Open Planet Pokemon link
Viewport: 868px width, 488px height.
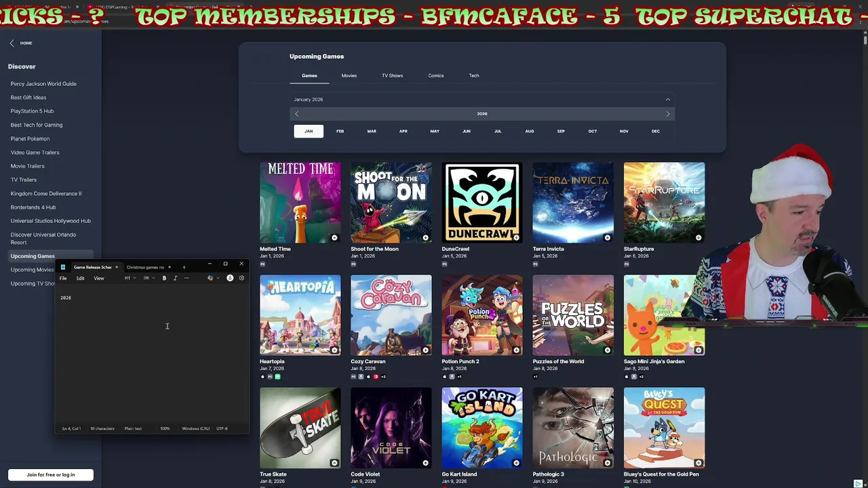pos(30,138)
